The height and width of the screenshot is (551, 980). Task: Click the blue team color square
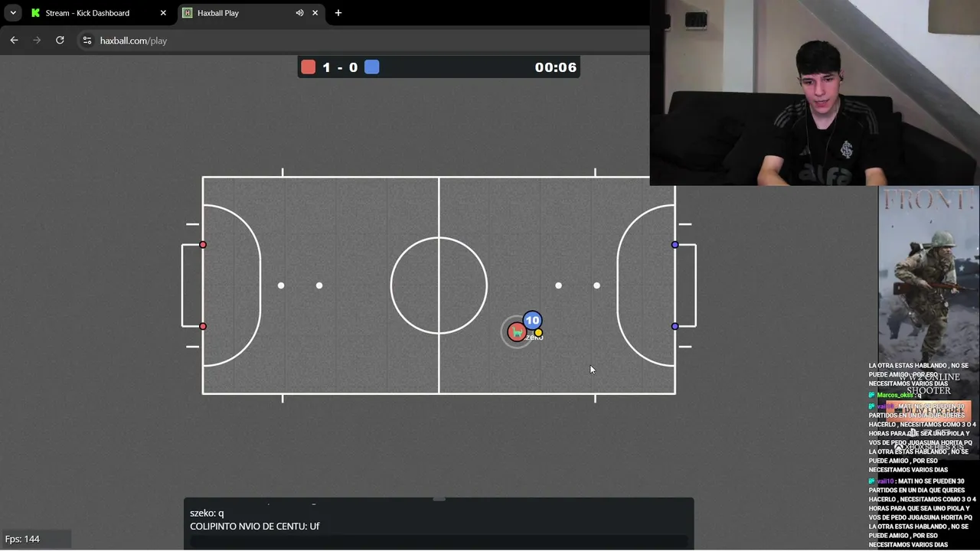pos(371,67)
